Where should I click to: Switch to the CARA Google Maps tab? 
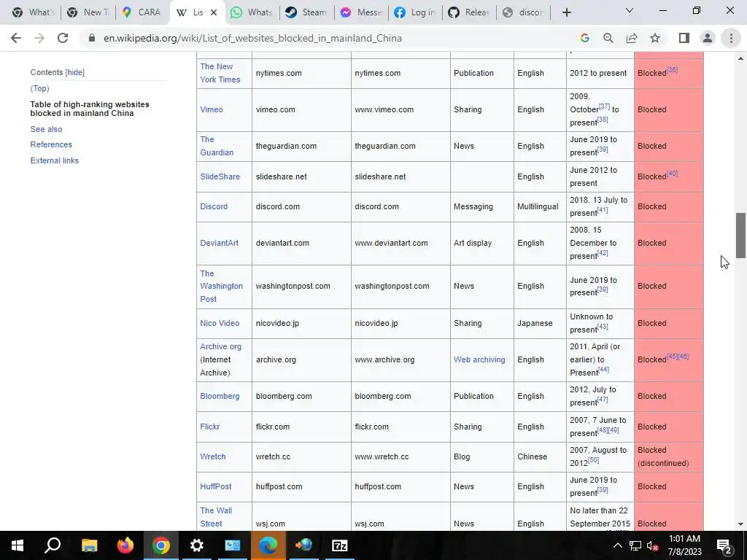[142, 12]
